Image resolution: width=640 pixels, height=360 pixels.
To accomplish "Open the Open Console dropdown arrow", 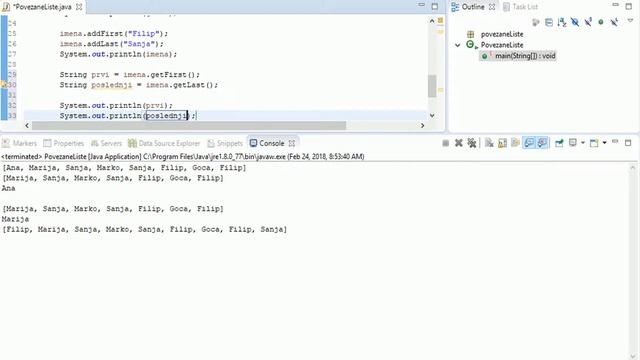I will (604, 143).
